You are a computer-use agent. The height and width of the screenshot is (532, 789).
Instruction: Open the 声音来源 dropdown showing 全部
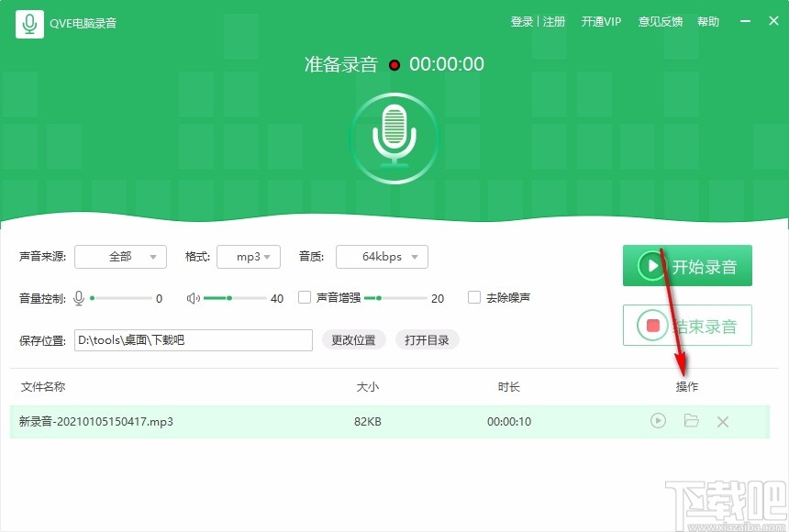[x=120, y=257]
